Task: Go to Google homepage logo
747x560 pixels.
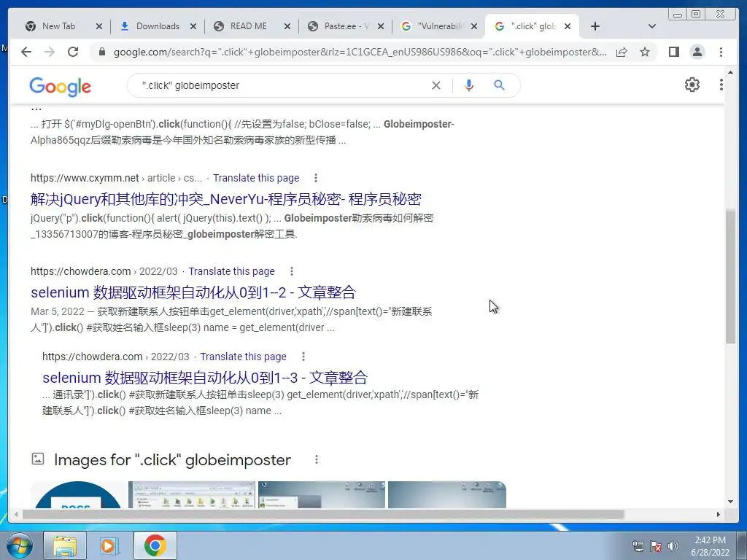Action: coord(60,87)
